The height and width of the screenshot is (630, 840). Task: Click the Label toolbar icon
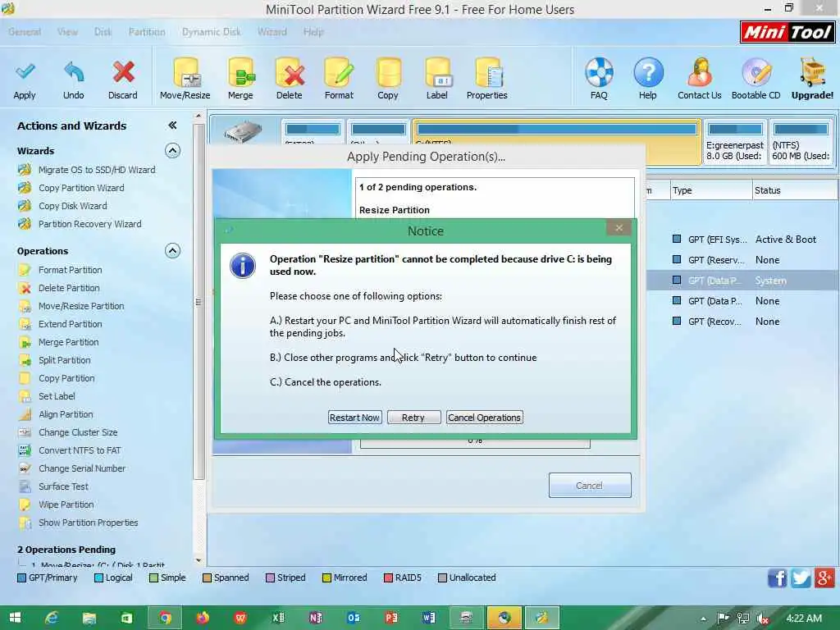coord(437,73)
